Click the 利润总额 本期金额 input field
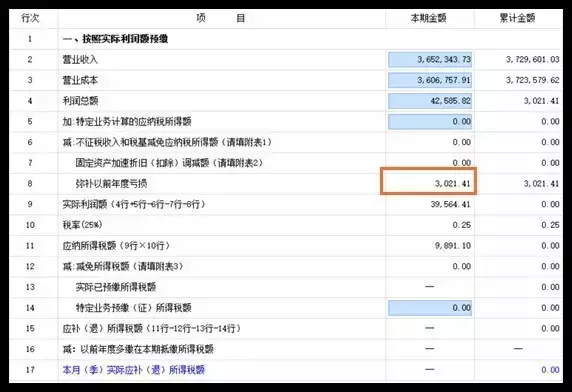 click(430, 101)
